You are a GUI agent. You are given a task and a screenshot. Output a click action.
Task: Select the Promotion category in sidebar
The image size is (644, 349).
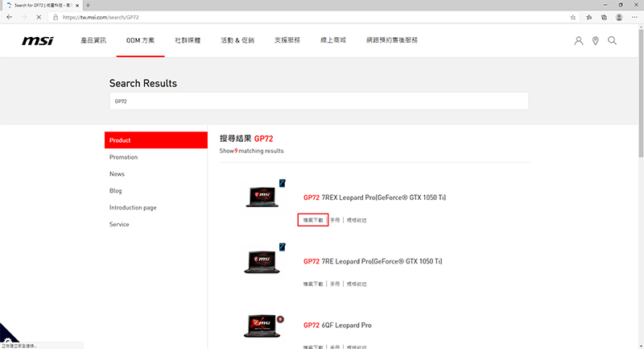click(123, 157)
